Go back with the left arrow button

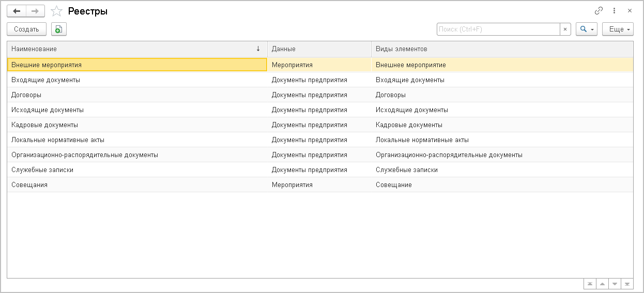(17, 11)
